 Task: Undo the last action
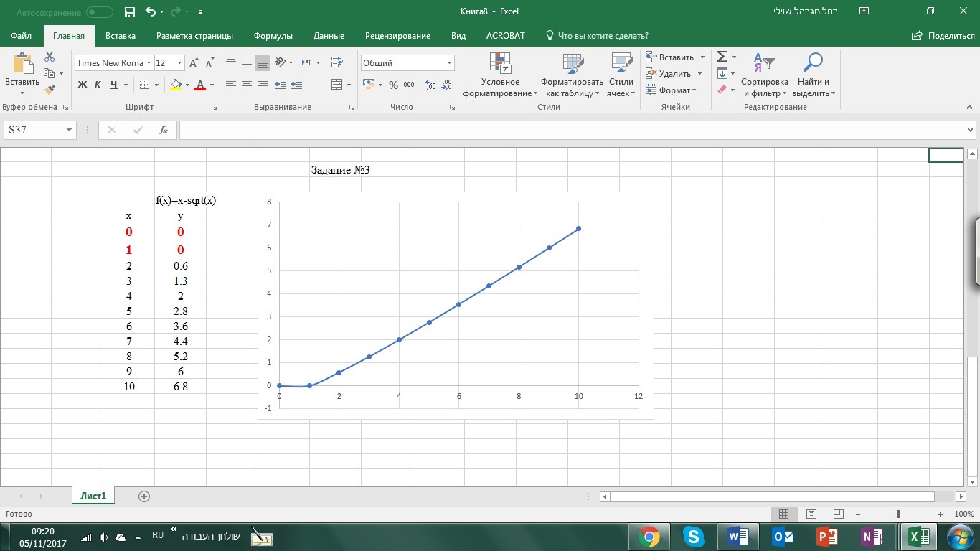tap(150, 11)
